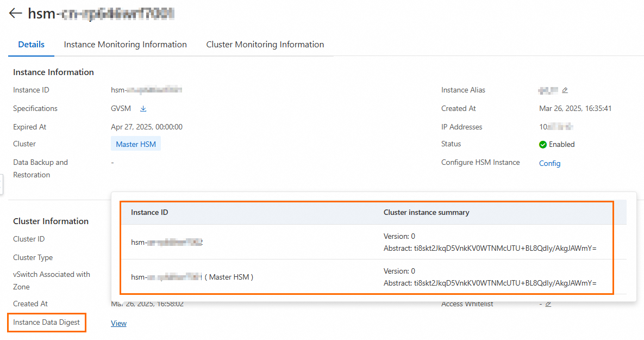The height and width of the screenshot is (340, 644).
Task: Click the Enabled status text
Action: tap(561, 144)
